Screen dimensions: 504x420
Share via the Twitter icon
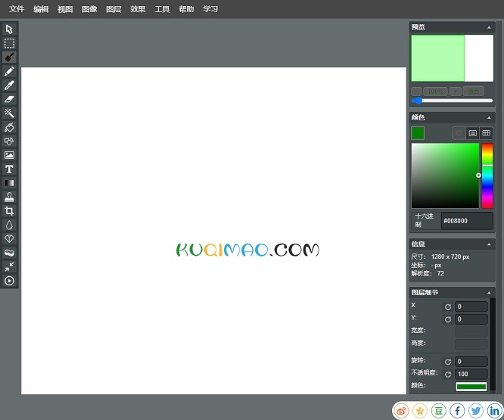point(476,411)
